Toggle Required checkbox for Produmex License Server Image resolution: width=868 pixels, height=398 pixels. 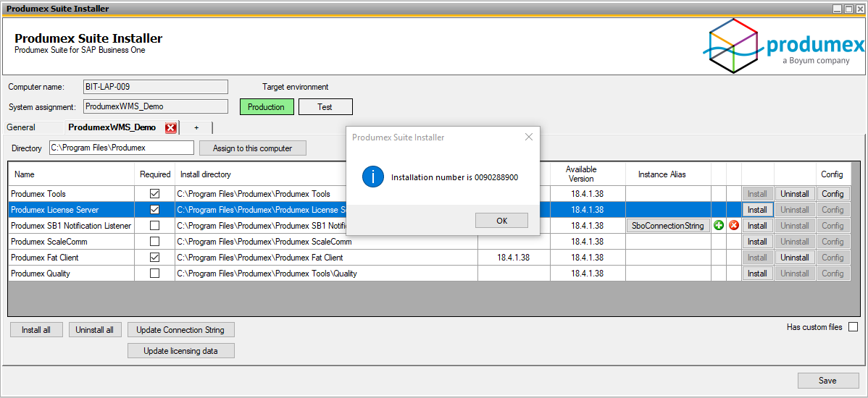(x=155, y=210)
